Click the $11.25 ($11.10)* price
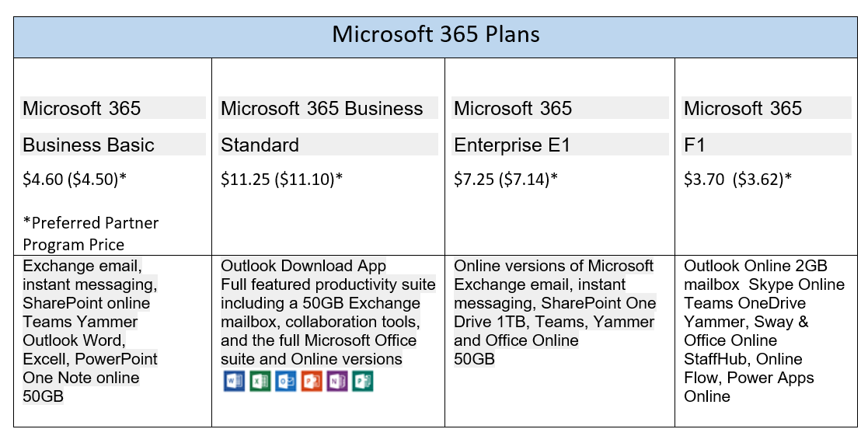 [282, 180]
